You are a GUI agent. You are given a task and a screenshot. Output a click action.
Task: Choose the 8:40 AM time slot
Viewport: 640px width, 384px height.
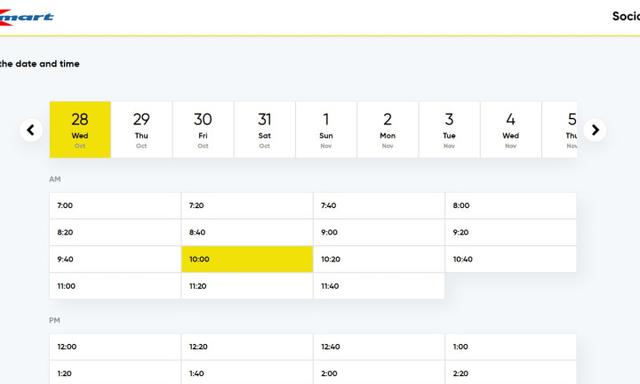(247, 233)
